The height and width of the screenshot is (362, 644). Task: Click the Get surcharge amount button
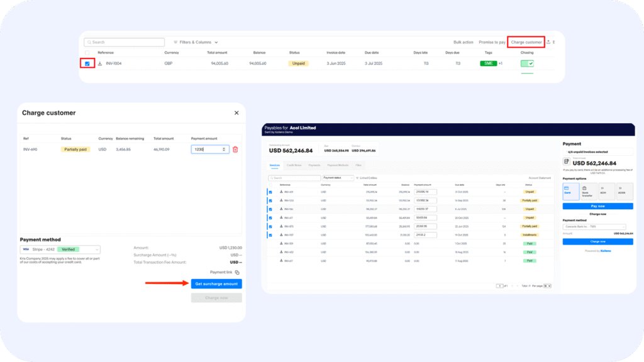[216, 284]
